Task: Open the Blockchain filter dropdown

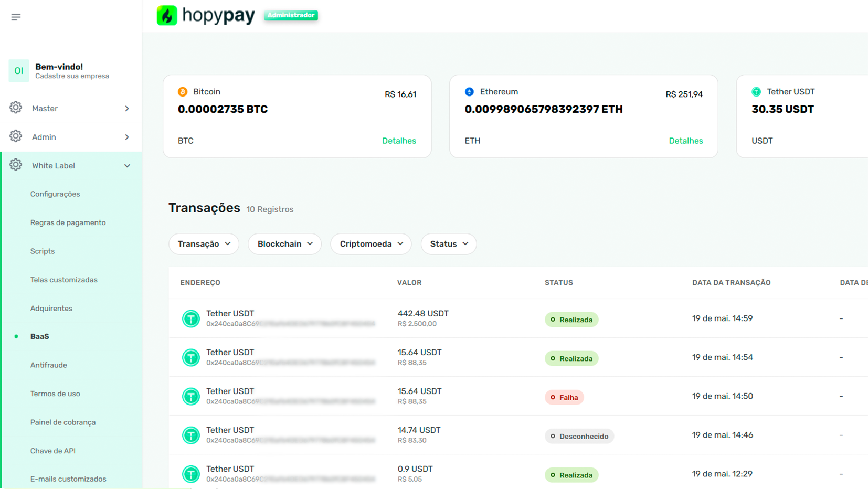Action: click(284, 244)
